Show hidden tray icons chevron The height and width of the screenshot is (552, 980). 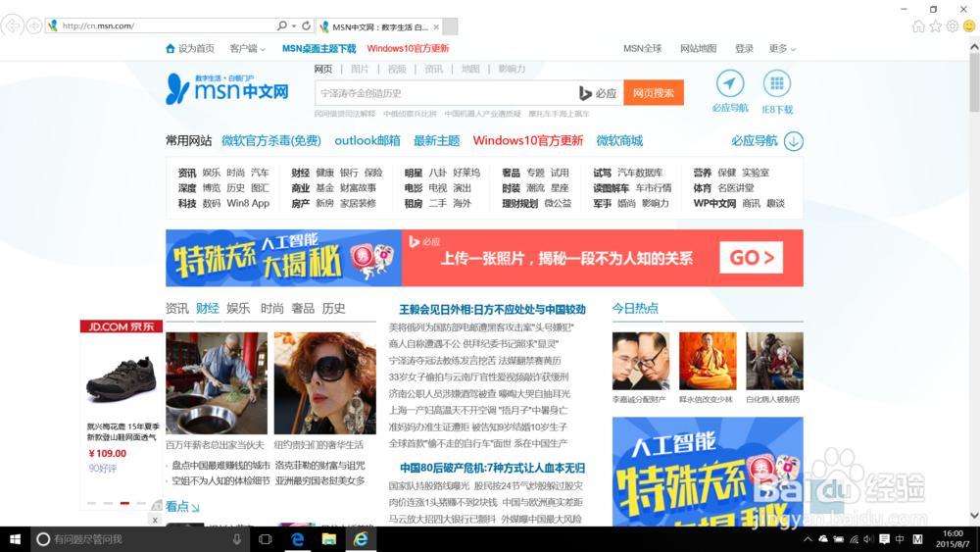point(808,539)
